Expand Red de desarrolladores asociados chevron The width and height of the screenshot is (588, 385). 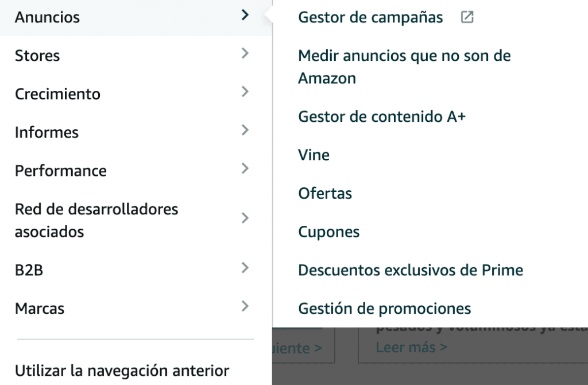pyautogui.click(x=245, y=218)
